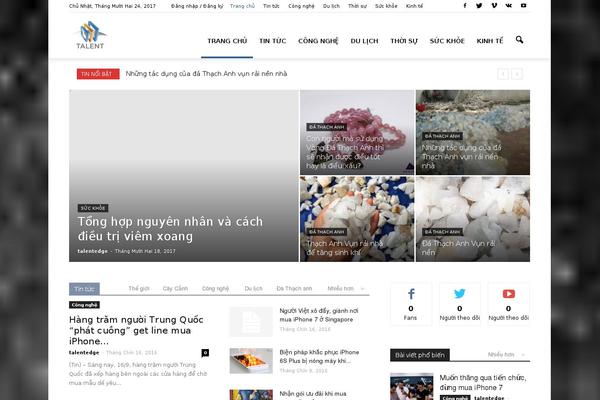Click top bar Sức khỏe link

[x=386, y=6]
